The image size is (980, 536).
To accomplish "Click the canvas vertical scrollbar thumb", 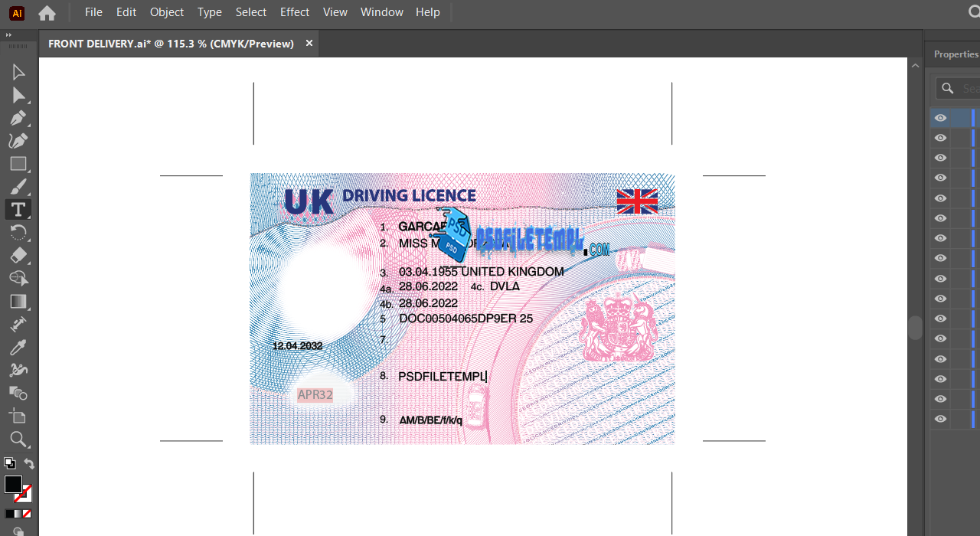I will point(916,328).
